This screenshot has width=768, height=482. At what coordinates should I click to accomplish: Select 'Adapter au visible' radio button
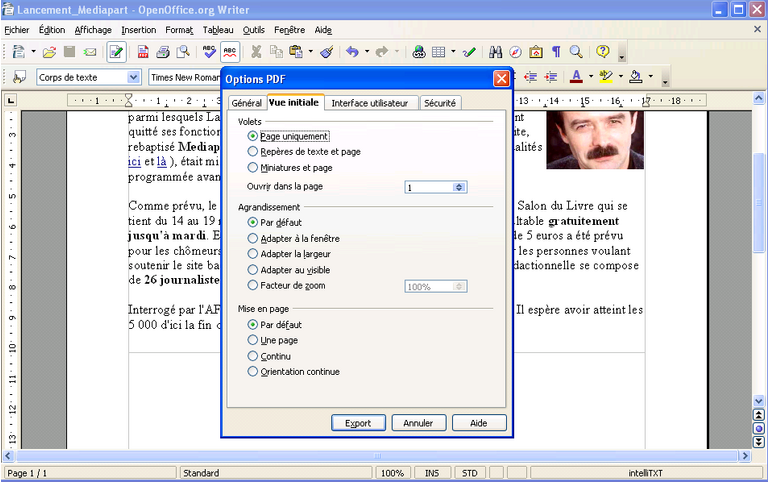click(252, 269)
